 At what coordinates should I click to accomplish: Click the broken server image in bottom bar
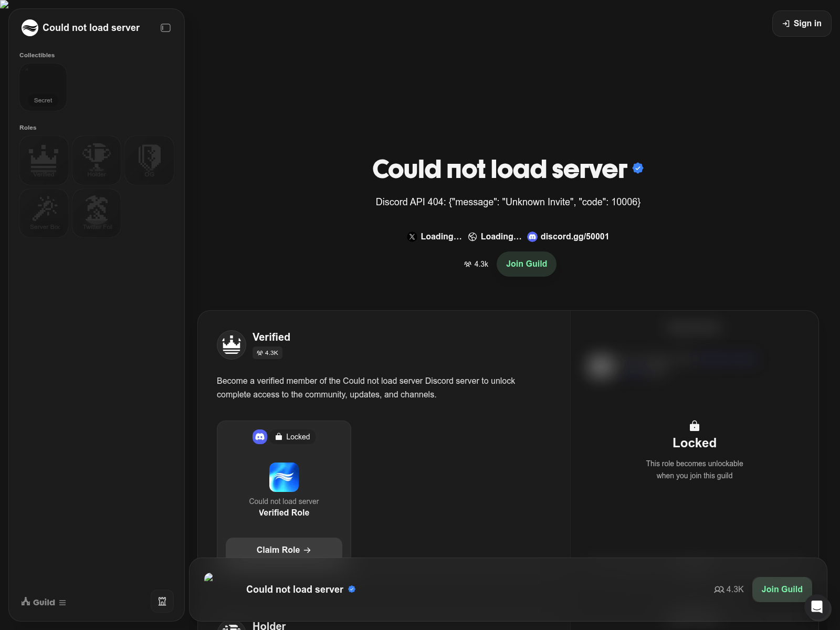(209, 577)
